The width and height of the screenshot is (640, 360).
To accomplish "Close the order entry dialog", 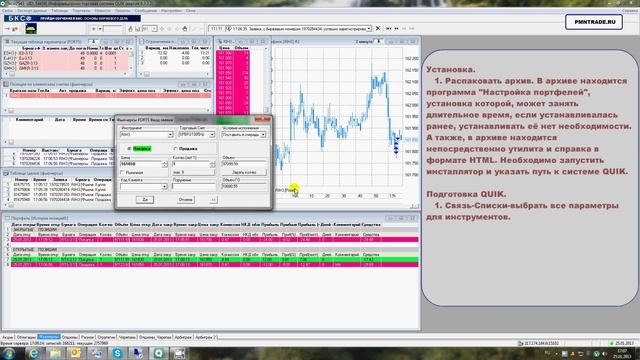I will tap(262, 119).
